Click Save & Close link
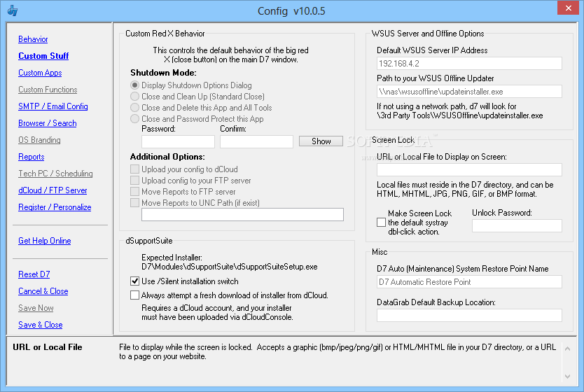This screenshot has width=584, height=392. (x=41, y=325)
